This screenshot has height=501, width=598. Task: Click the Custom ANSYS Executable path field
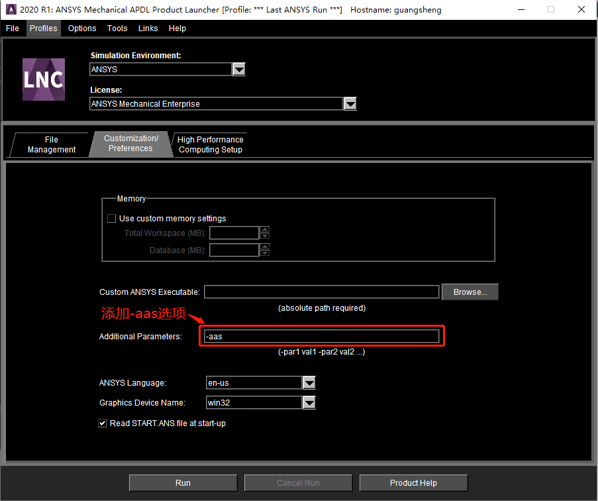coord(322,292)
